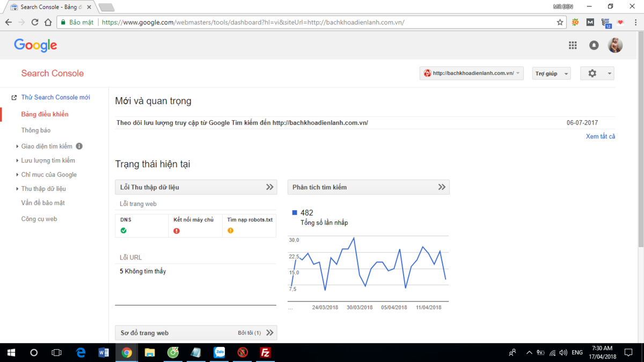Click Xem tất cả link

[601, 136]
